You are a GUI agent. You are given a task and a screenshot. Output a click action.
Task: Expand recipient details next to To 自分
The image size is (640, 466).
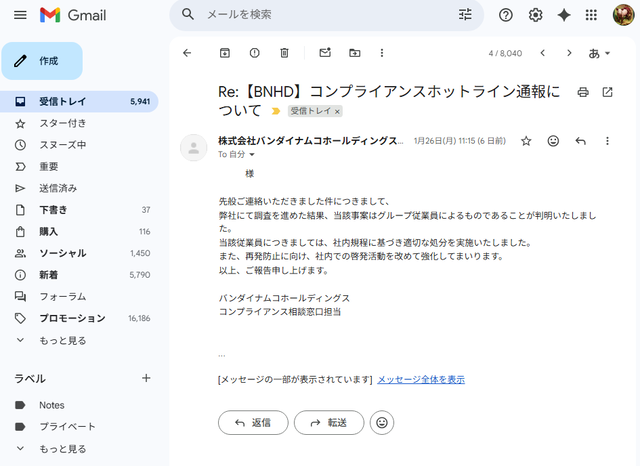(x=252, y=154)
